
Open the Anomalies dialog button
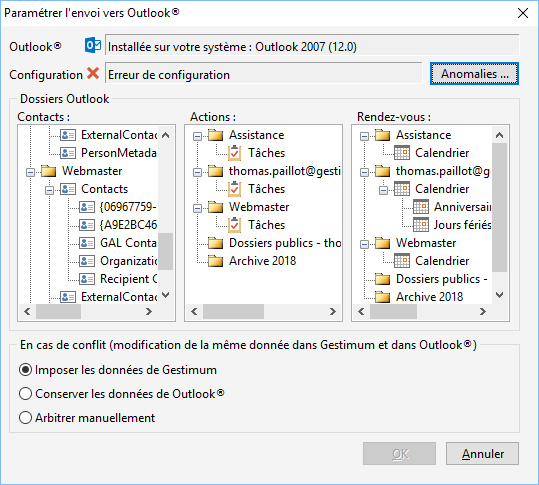pos(474,74)
